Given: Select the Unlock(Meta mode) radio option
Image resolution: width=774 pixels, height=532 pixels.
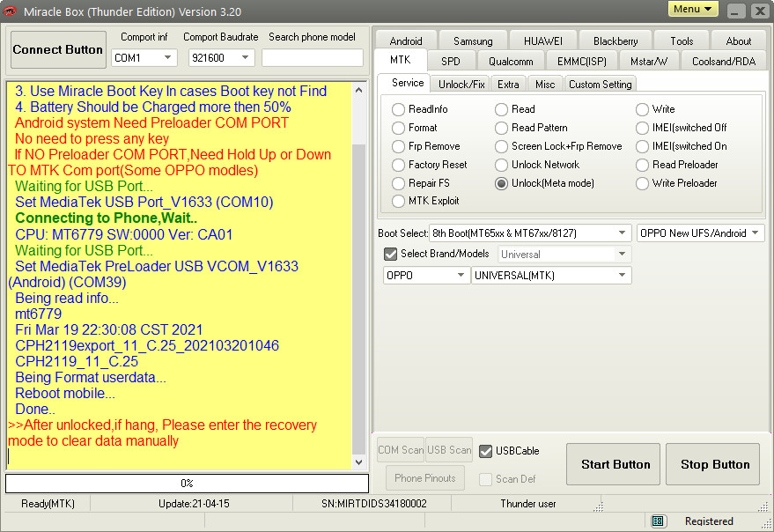Looking at the screenshot, I should pos(501,183).
